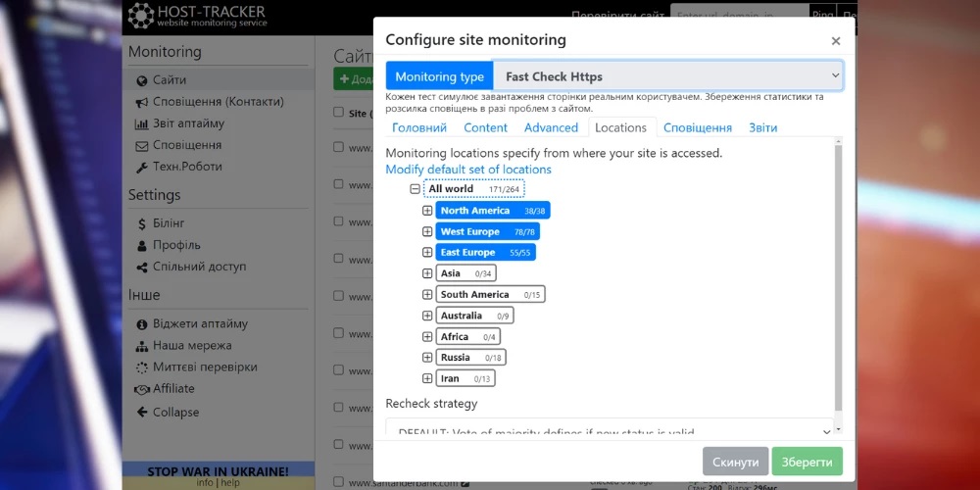Collapse the All world tree node
This screenshot has width=980, height=490.
(x=415, y=189)
